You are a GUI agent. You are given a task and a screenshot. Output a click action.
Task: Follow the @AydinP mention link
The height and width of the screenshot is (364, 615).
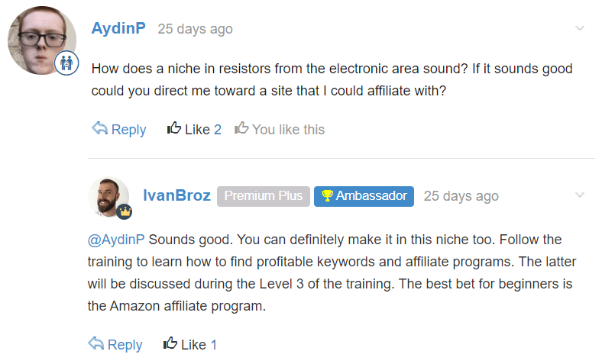pyautogui.click(x=116, y=240)
